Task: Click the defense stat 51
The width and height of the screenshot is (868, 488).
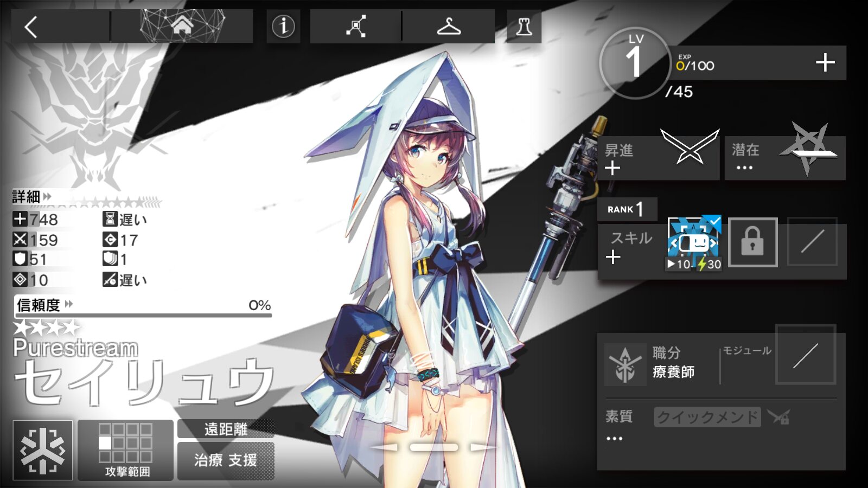Action: coord(30,259)
